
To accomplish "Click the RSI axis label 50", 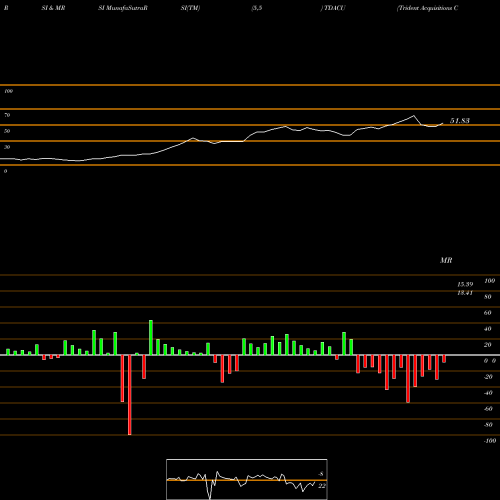I will pos(7,131).
